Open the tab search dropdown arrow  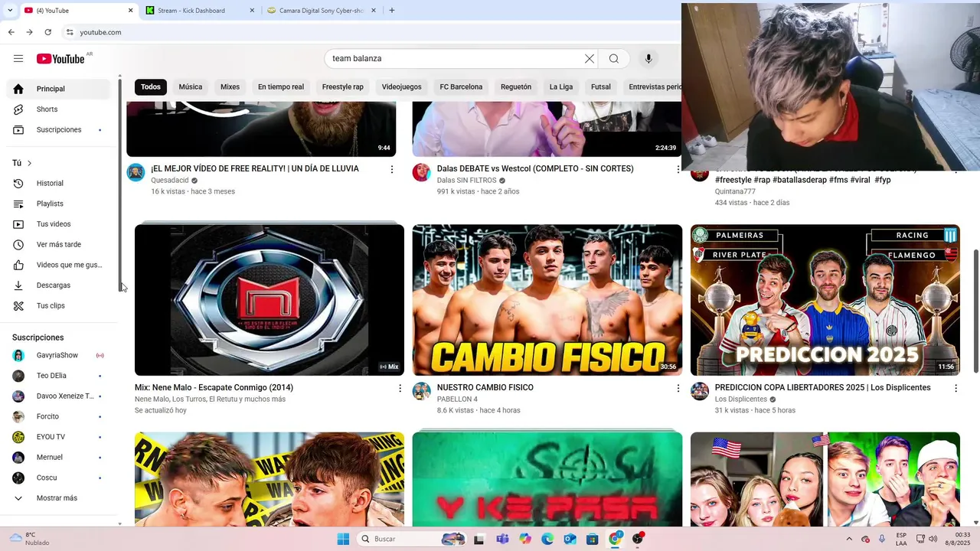9,11
